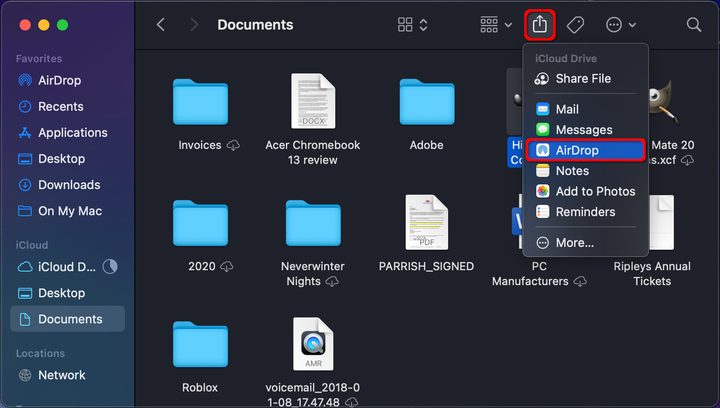Select the PARRISH_SIGNED PDF file
The height and width of the screenshot is (408, 720).
(427, 223)
